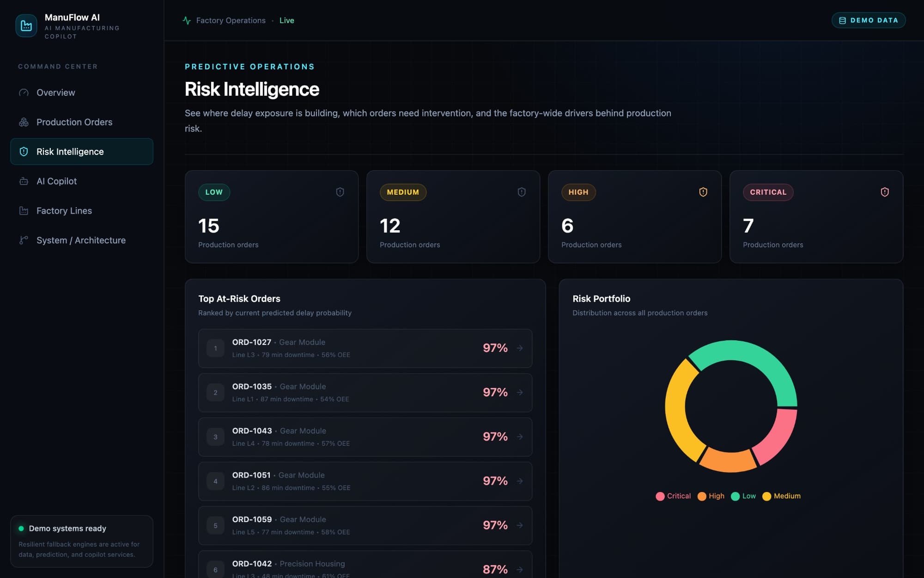Click the Overview gauge icon in sidebar
The image size is (924, 578).
[x=24, y=92]
